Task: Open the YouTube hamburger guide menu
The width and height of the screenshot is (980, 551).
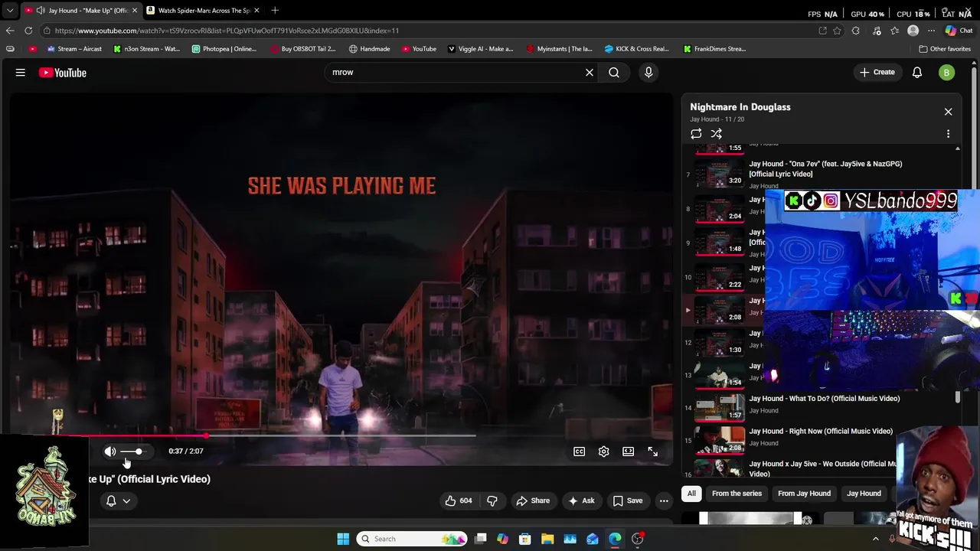Action: tap(21, 73)
